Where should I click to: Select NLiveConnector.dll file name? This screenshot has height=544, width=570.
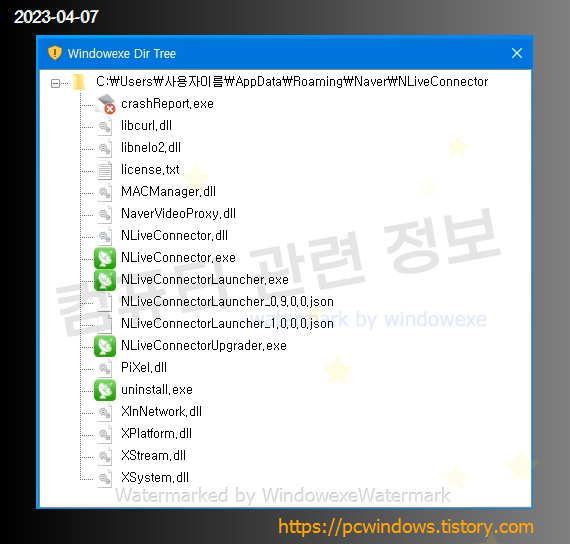point(174,236)
